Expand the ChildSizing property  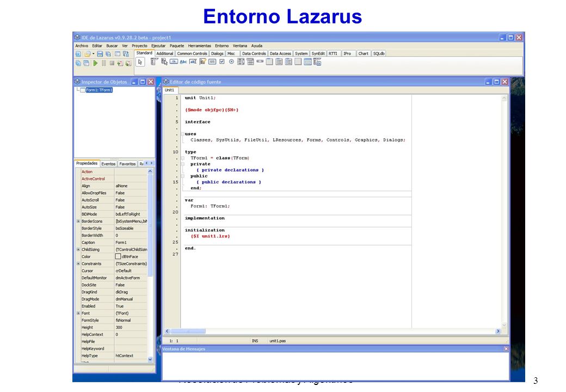click(x=78, y=249)
